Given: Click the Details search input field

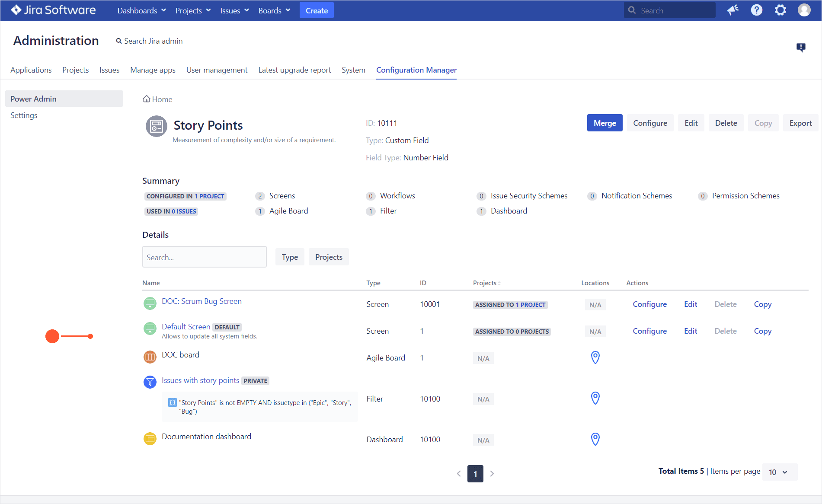Looking at the screenshot, I should [205, 257].
